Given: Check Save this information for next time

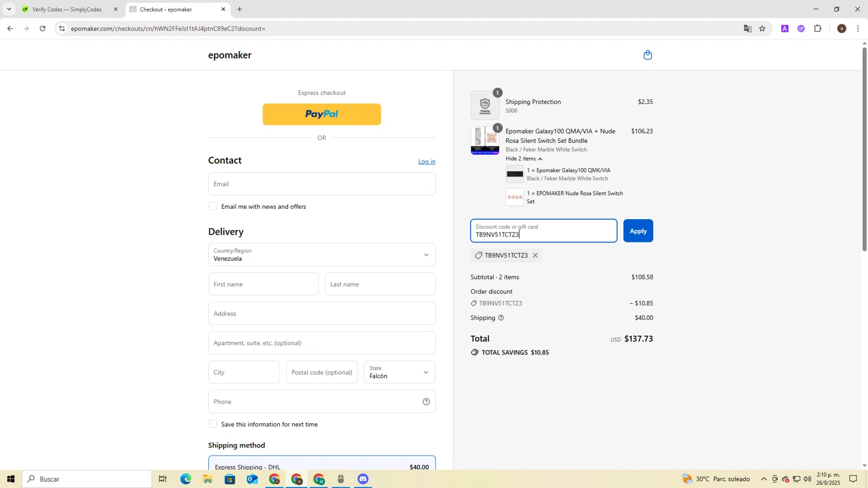Looking at the screenshot, I should coord(213,424).
